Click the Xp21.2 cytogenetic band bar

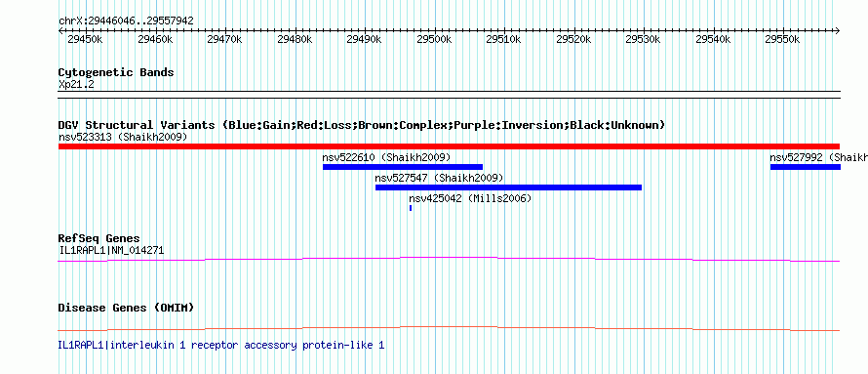point(449,95)
